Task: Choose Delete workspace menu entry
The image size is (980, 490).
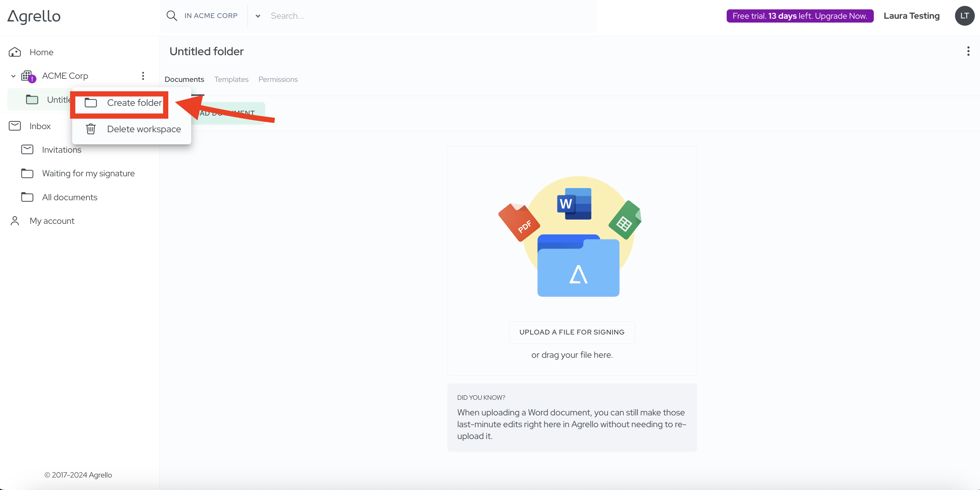Action: click(x=143, y=129)
